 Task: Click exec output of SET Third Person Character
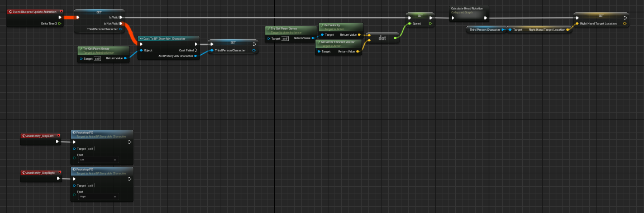(x=255, y=44)
